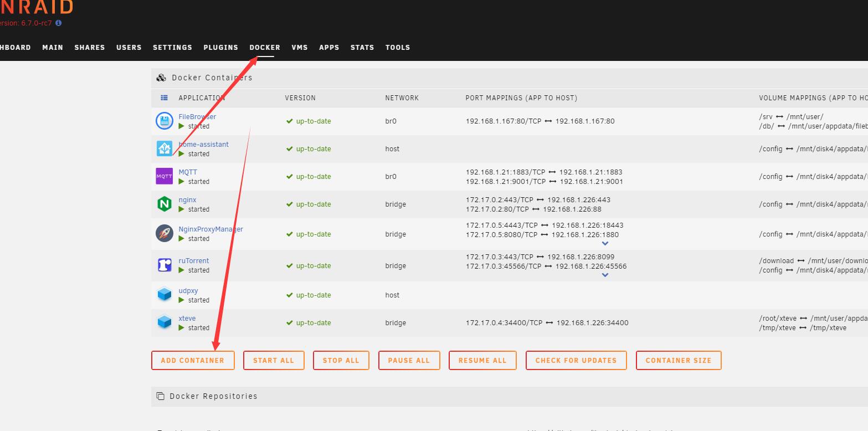Viewport: 868px width, 431px height.
Task: Click the nginx up-to-date checkmark
Action: tap(289, 204)
